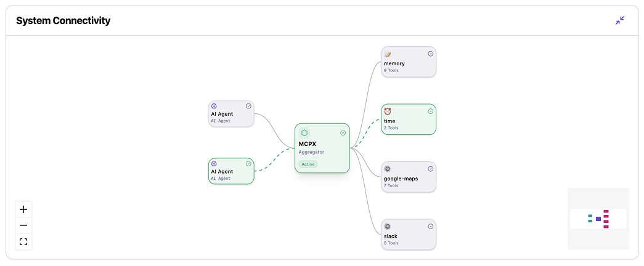Click the time alarm clock icon
The image size is (644, 266).
(387, 111)
